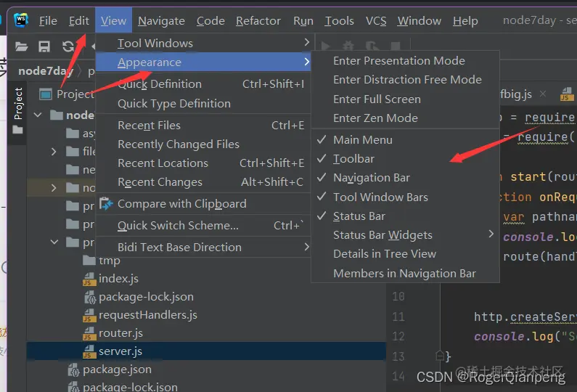
Task: Toggle the Status Bar option
Action: (405, 216)
